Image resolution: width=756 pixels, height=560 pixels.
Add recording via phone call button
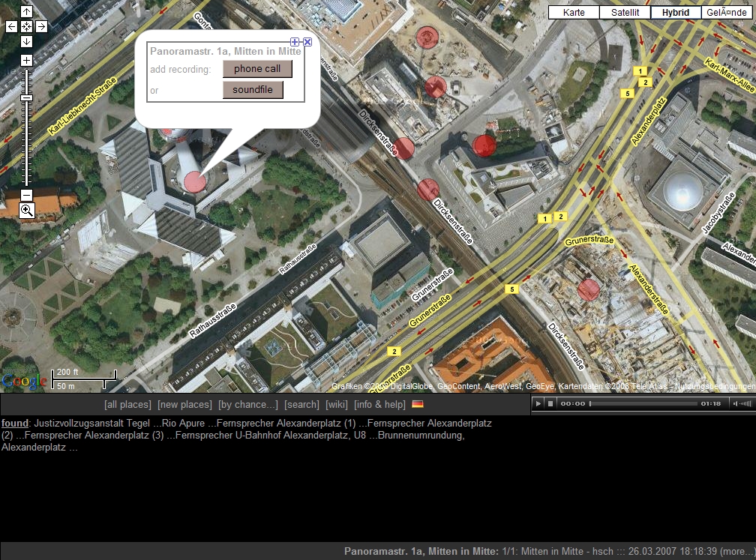[x=257, y=69]
